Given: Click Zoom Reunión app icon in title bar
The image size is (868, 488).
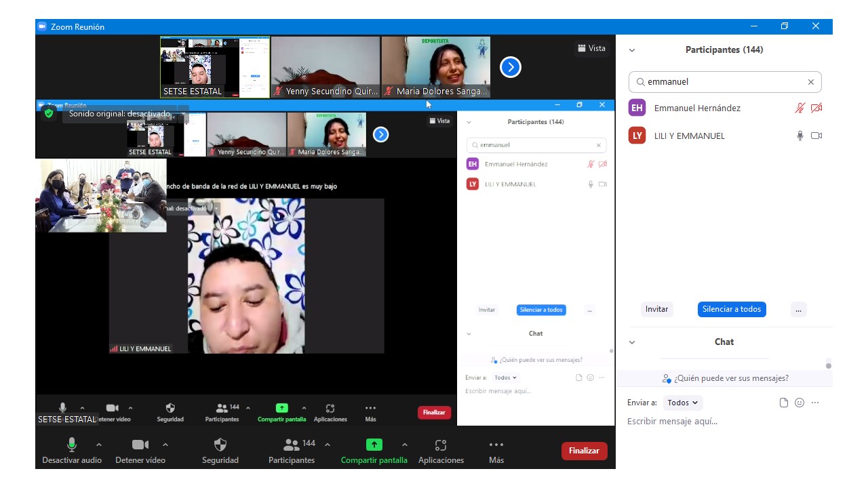Looking at the screenshot, I should [x=42, y=26].
